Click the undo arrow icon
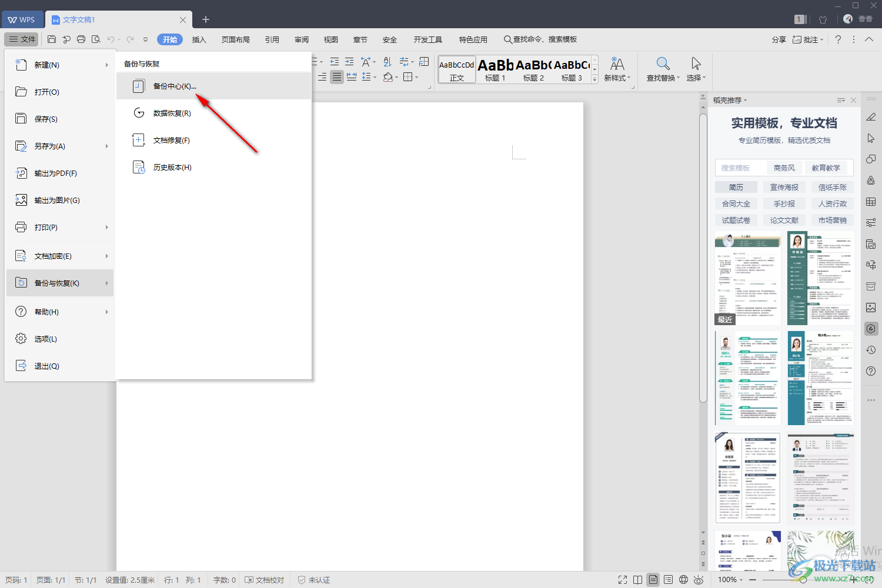Viewport: 882px width, 588px height. click(x=111, y=39)
